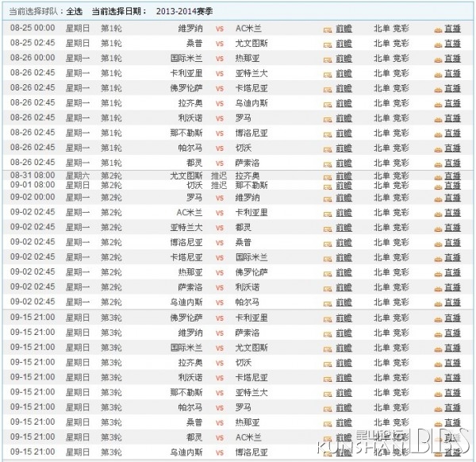Select 竞彩 in 桑普 vs 尤文图斯 row

coord(401,44)
